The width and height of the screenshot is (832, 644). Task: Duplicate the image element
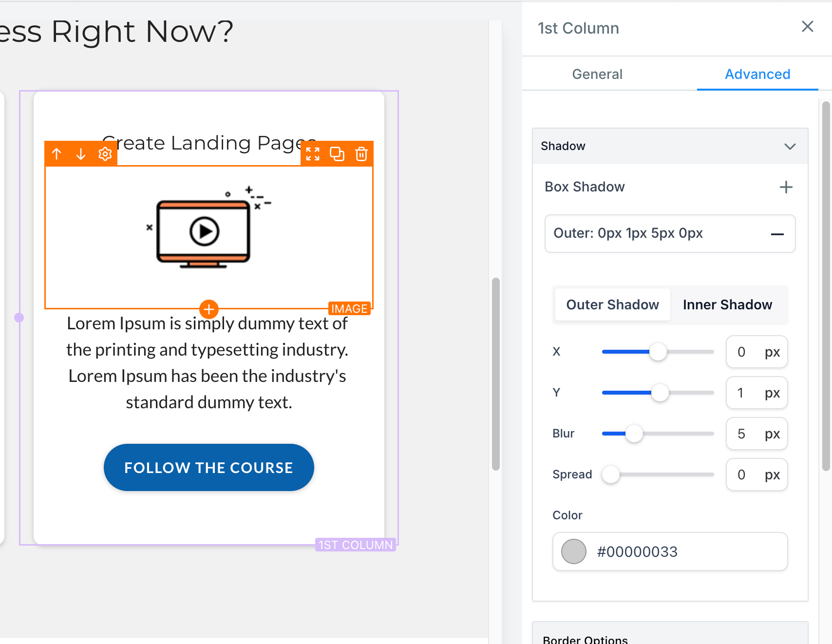pos(337,154)
